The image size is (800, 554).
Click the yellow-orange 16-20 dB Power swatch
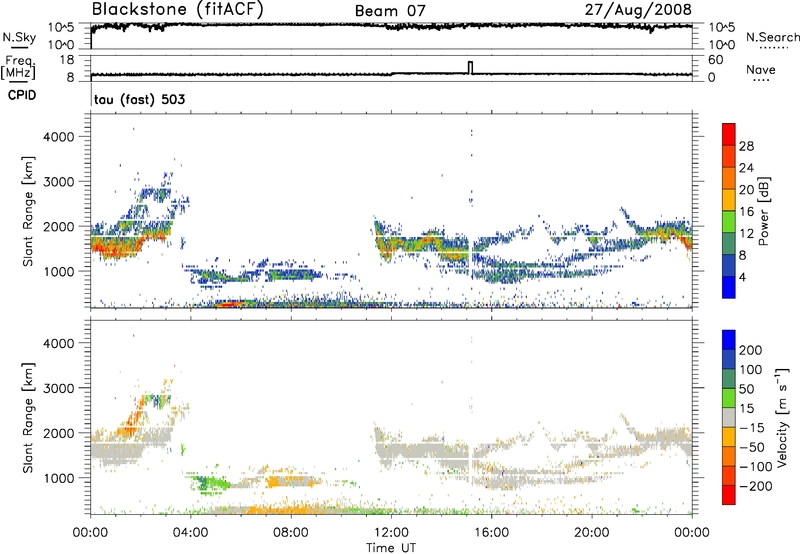[729, 200]
